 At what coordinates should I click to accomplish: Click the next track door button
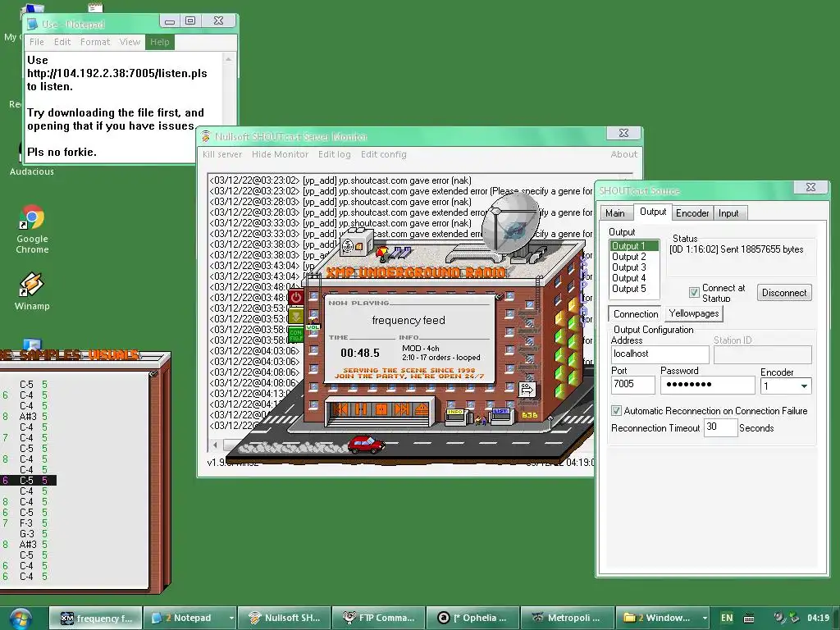tap(401, 410)
